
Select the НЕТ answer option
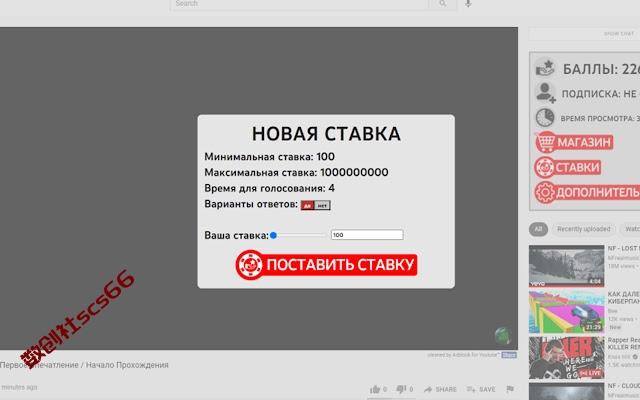[x=322, y=205]
